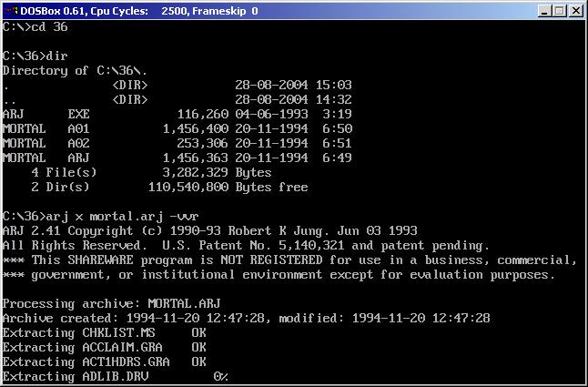Click the DOSBox icon in title bar
Image resolution: width=588 pixels, height=387 pixels.
(x=11, y=11)
